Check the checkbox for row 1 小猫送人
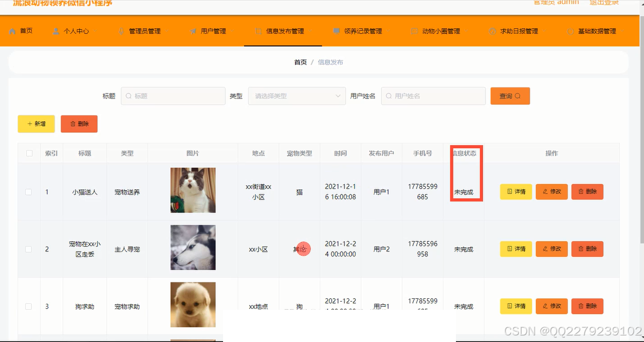644x342 pixels. coord(29,191)
